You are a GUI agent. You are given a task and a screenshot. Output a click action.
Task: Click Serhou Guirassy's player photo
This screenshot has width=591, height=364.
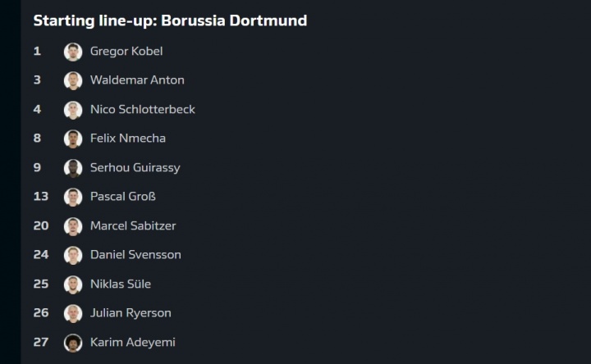point(73,168)
